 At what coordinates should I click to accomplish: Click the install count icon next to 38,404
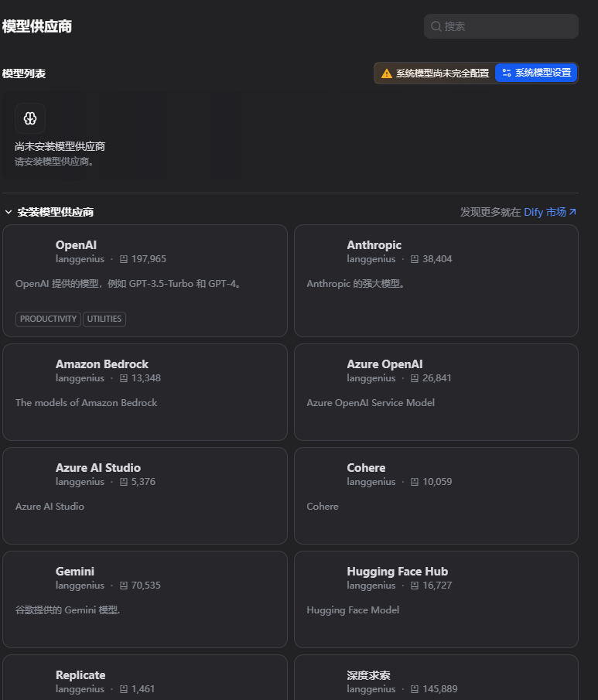(x=415, y=259)
